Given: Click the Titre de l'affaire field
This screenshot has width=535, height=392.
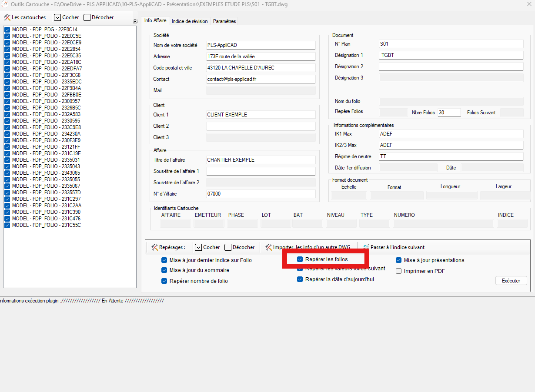Looking at the screenshot, I should (x=261, y=160).
